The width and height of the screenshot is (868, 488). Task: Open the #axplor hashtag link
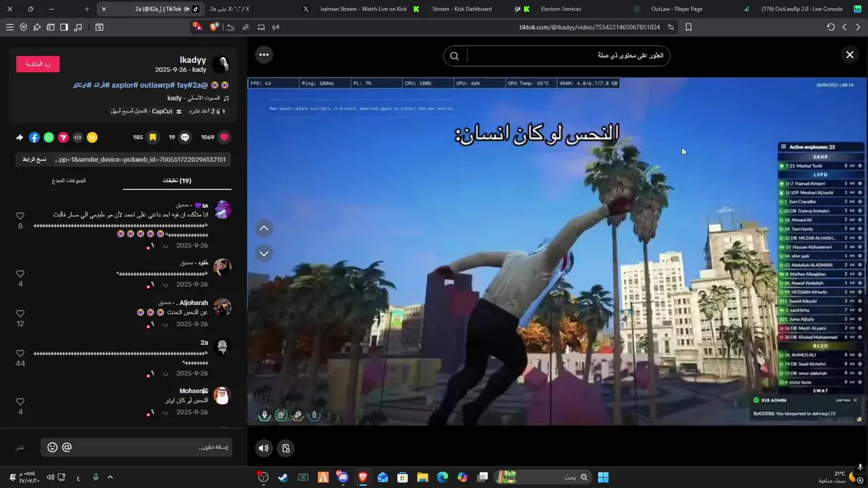click(125, 85)
